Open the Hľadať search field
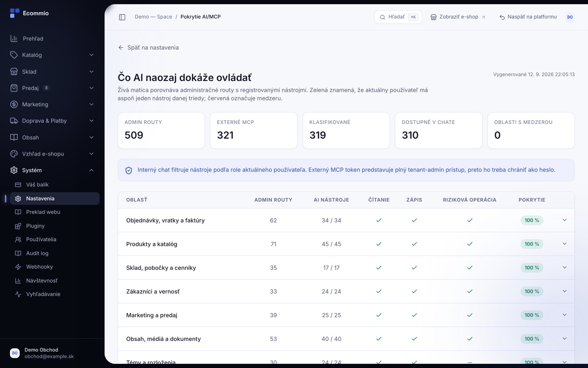Viewport: 588px width, 368px height. pos(398,17)
